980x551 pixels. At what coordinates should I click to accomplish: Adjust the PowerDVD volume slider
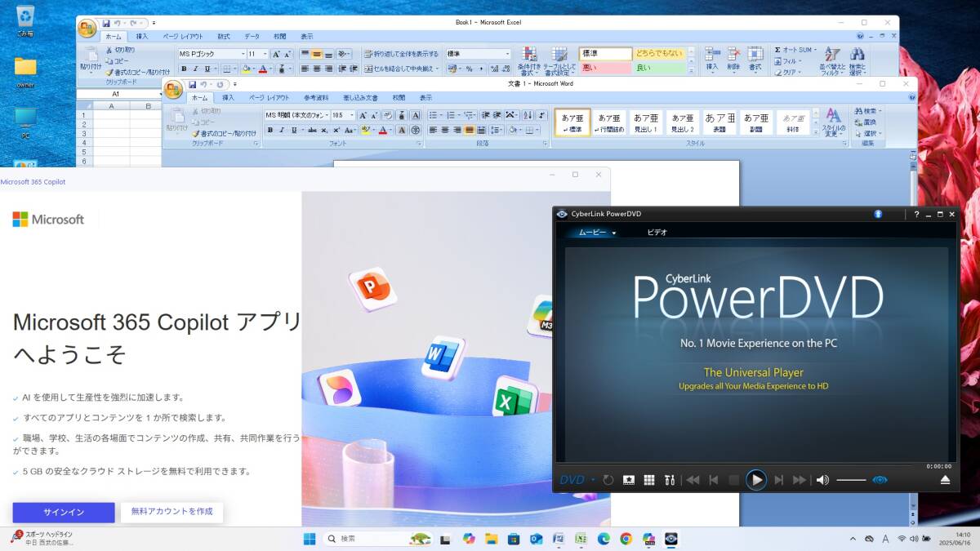tap(851, 480)
